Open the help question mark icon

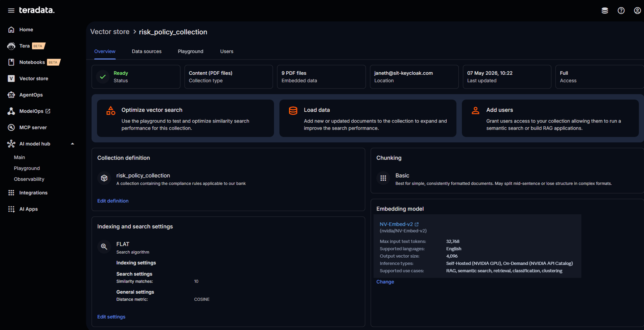[x=621, y=10]
